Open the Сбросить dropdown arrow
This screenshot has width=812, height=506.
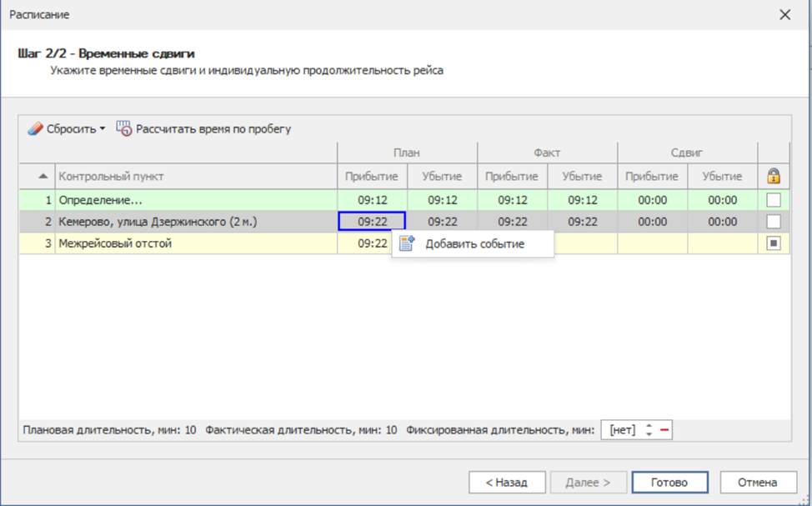[103, 129]
